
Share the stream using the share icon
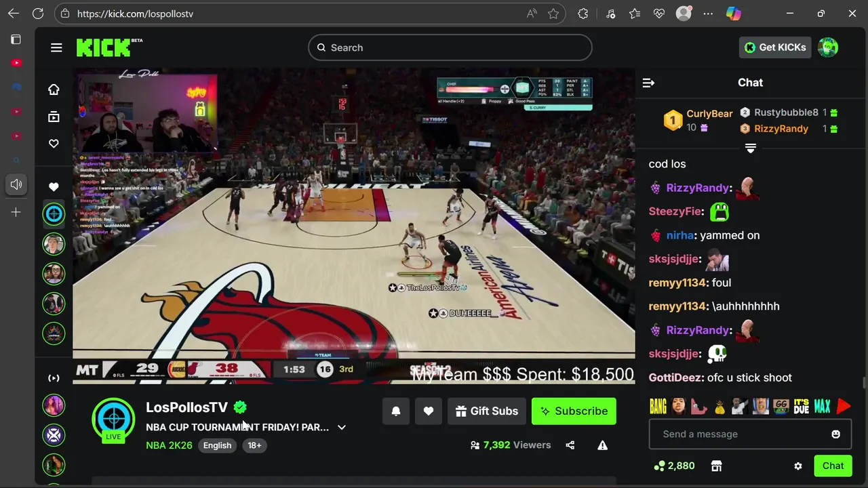(570, 445)
